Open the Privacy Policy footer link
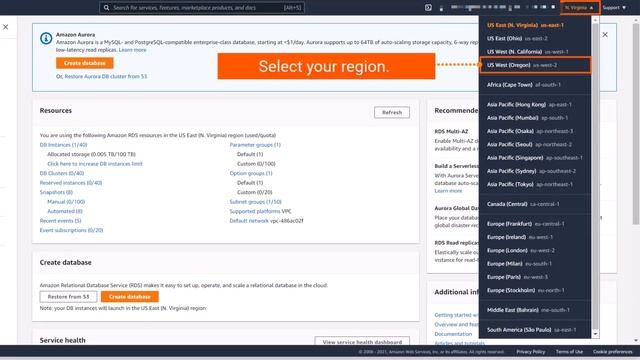 531,352
